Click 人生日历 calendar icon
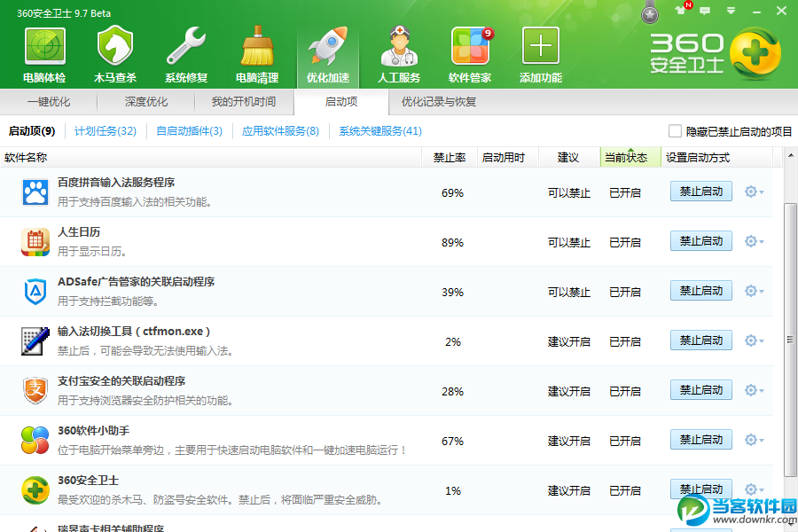798x532 pixels. click(35, 242)
